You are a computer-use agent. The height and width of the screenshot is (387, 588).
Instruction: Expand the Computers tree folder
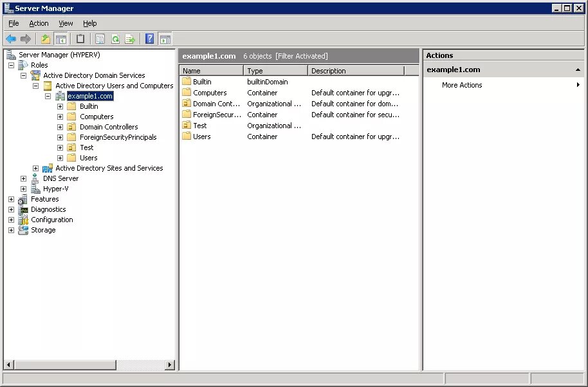tap(60, 117)
